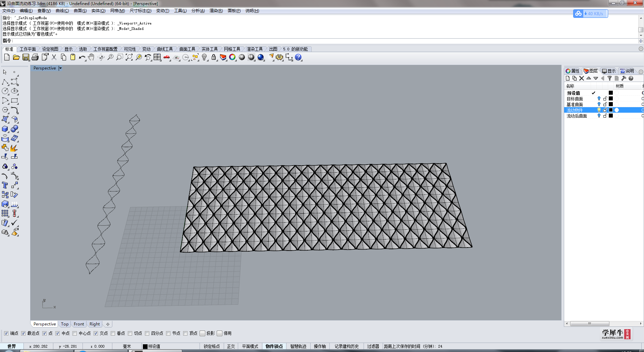
Task: Toggle the 端点 osnap checkbox
Action: tap(6, 333)
